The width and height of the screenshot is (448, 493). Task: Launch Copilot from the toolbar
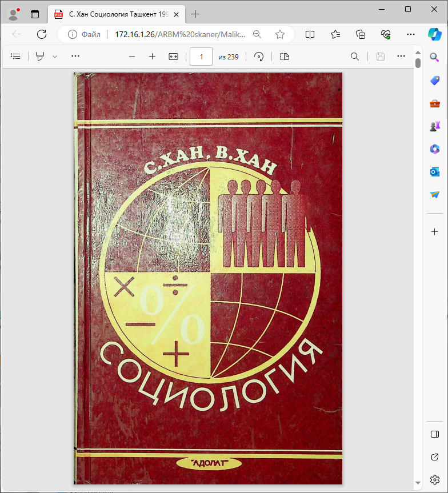click(434, 34)
